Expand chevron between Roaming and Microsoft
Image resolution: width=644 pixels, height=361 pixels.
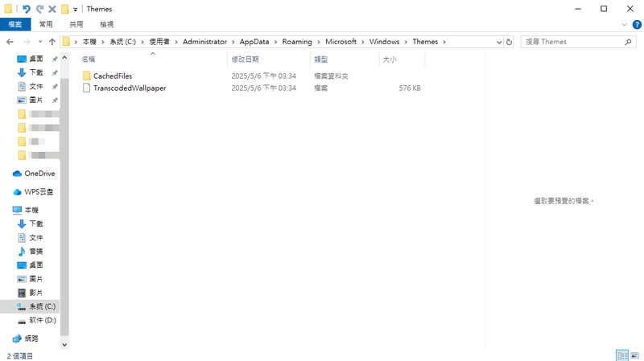click(318, 42)
